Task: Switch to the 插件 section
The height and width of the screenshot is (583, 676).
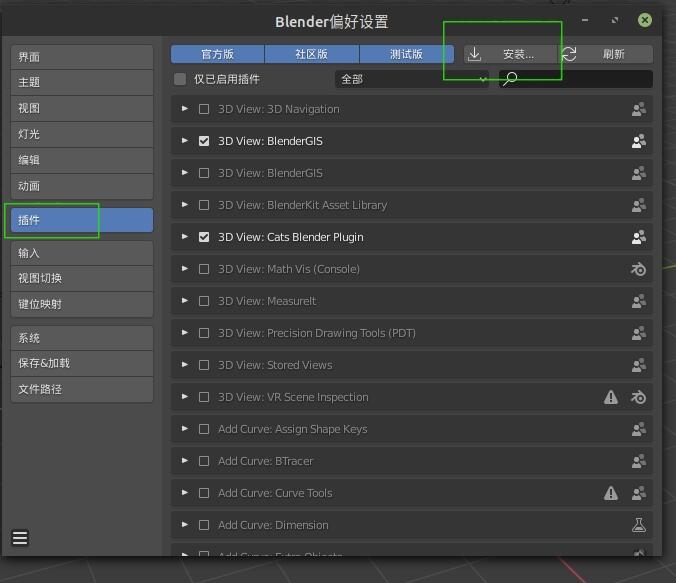Action: (x=82, y=220)
